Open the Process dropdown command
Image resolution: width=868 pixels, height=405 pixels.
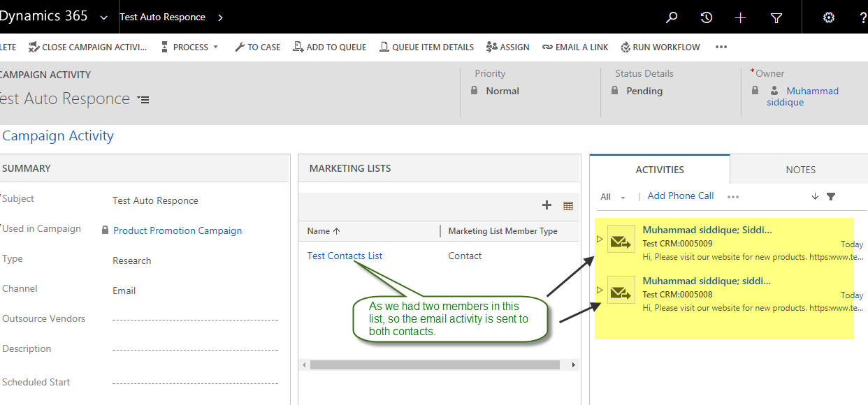[189, 47]
